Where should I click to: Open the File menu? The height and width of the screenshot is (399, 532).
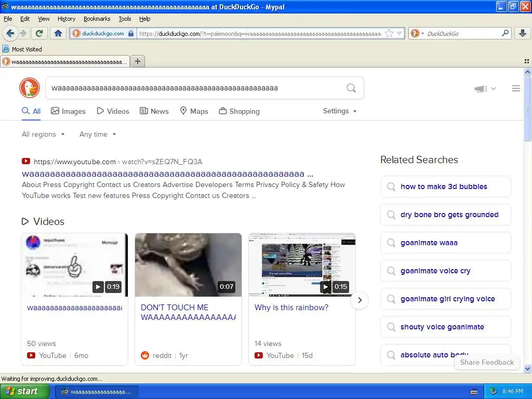click(8, 19)
